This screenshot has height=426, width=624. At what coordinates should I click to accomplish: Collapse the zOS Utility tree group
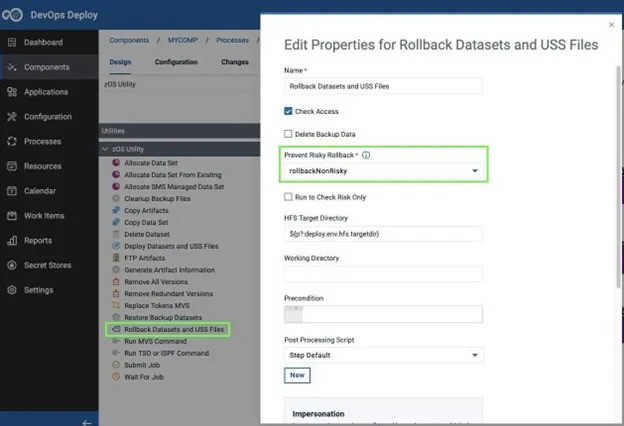(x=105, y=149)
